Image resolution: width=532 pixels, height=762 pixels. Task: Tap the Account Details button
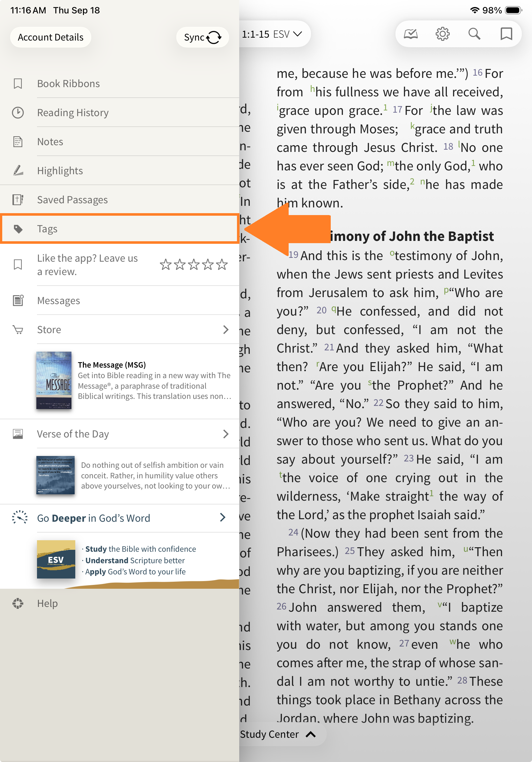pos(50,37)
